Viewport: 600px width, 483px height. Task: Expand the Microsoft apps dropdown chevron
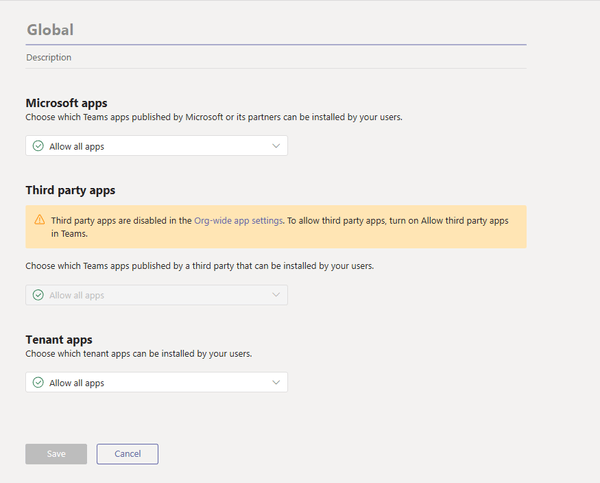tap(276, 146)
